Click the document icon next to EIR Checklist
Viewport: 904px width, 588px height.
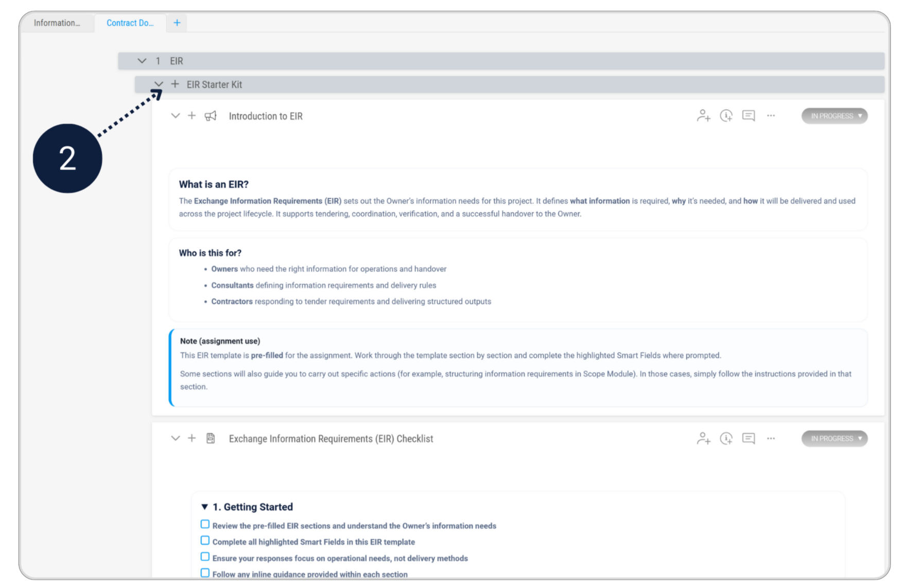(211, 438)
